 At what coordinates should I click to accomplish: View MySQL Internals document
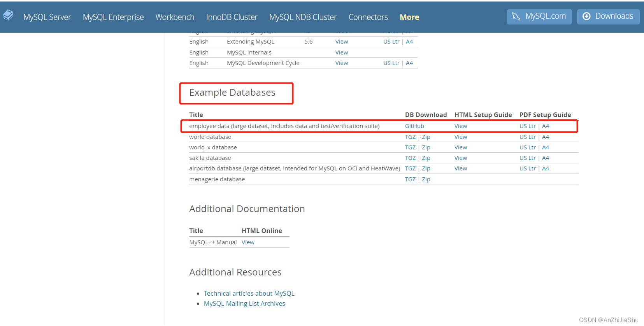(x=342, y=53)
